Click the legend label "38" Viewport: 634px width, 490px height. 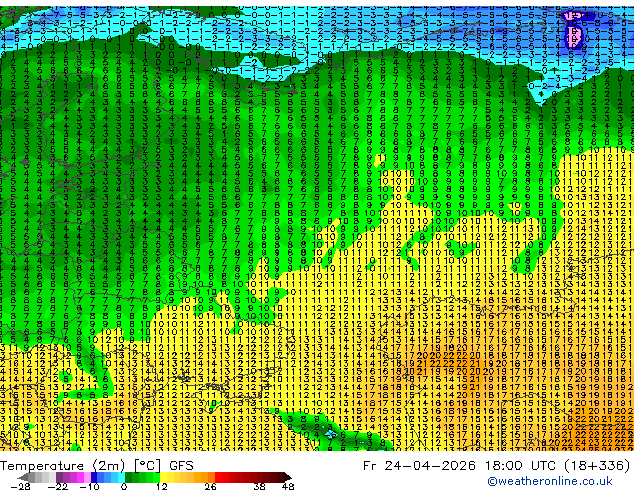tap(260, 486)
